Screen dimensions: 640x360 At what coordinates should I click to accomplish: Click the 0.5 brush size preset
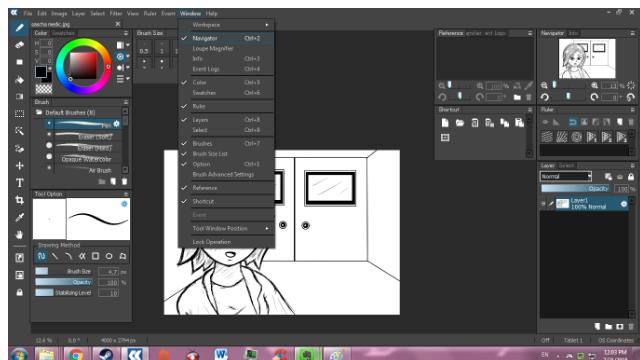(144, 51)
